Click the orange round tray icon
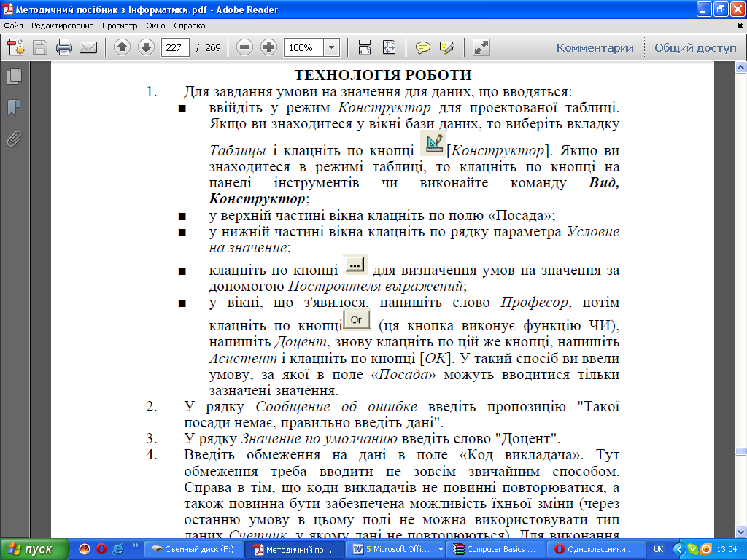 tap(706, 549)
